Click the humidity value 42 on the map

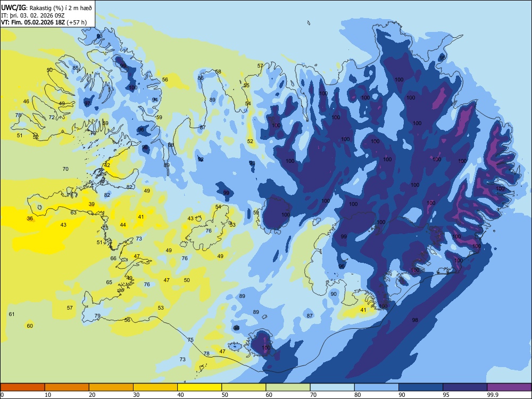pyautogui.click(x=107, y=165)
